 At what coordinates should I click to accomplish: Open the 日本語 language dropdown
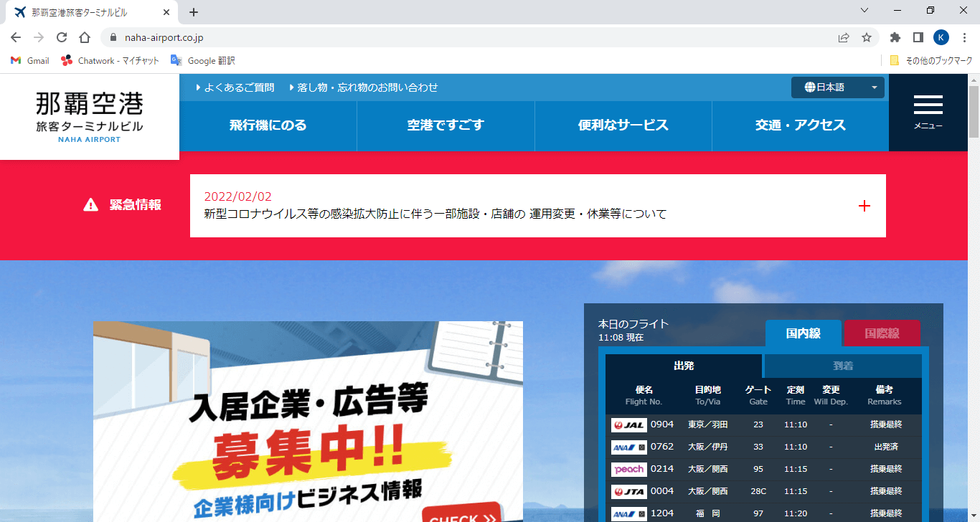838,87
